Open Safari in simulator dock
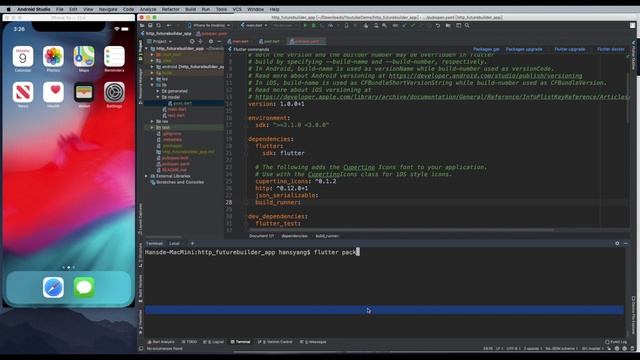This screenshot has width=640, height=360. click(x=53, y=287)
